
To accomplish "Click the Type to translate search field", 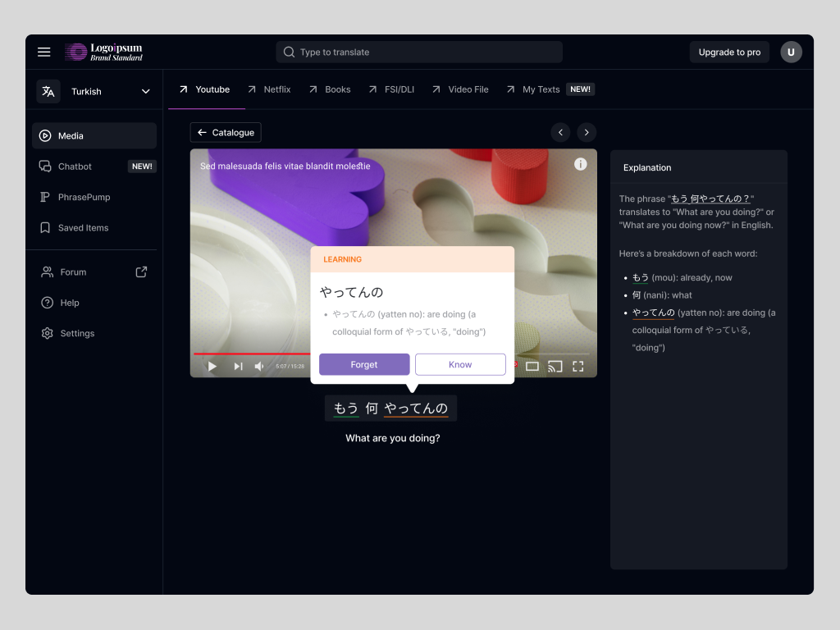I will click(x=418, y=51).
